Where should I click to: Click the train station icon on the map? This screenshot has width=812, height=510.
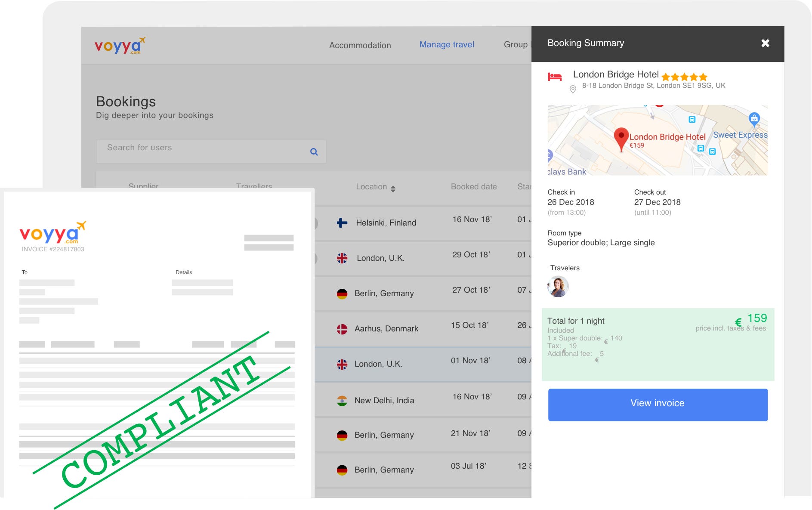point(692,119)
